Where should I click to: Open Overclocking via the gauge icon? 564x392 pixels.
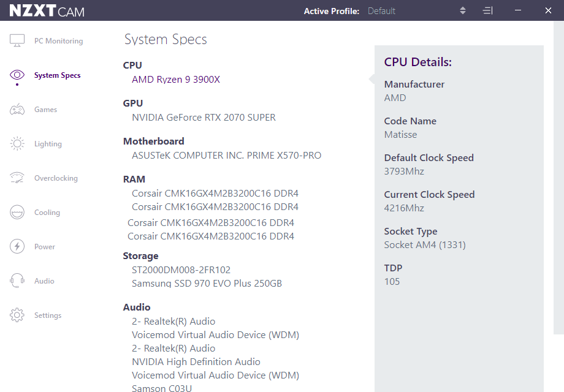17,178
